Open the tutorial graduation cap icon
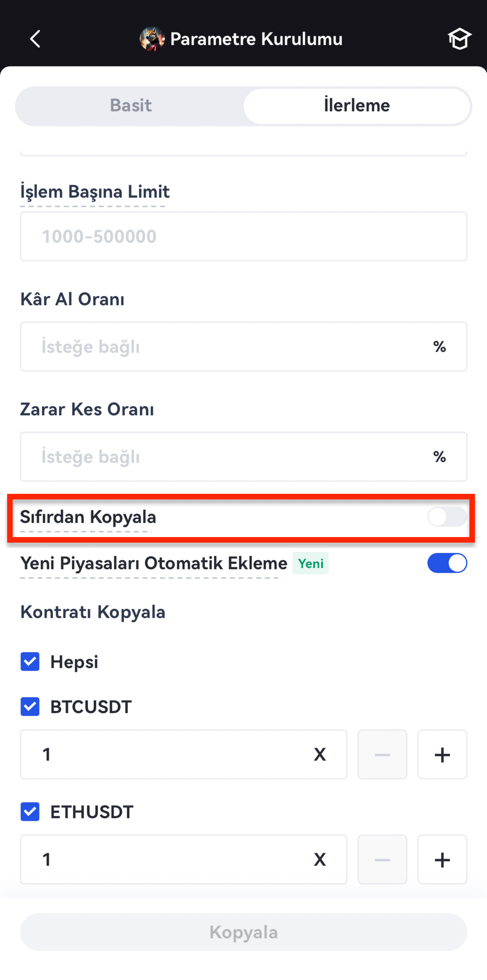The height and width of the screenshot is (980, 487). [459, 39]
